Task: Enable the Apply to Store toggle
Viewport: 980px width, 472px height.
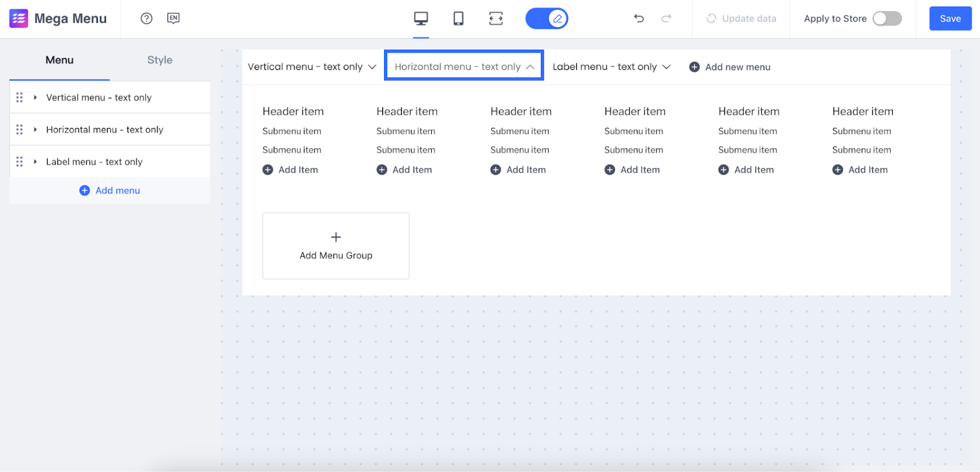Action: 887,18
